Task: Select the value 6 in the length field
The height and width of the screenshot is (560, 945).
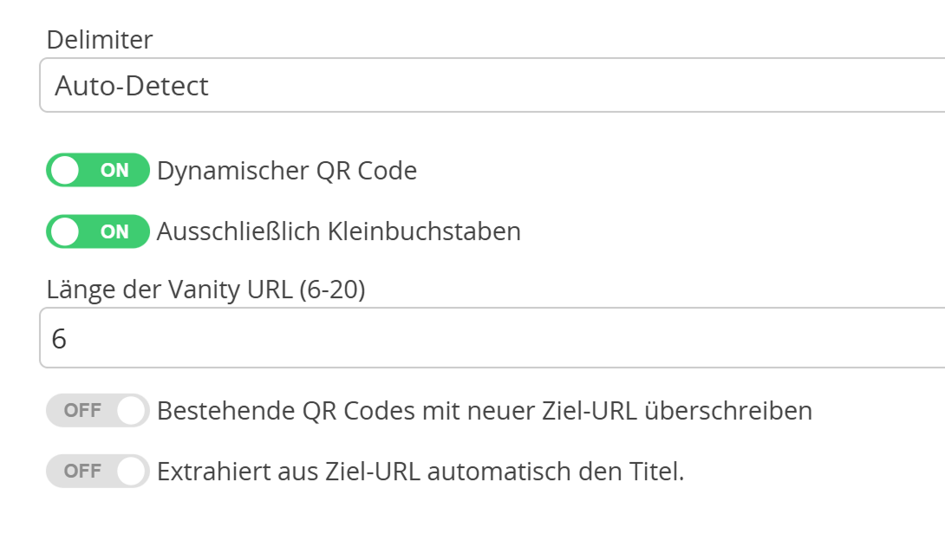Action: click(62, 337)
